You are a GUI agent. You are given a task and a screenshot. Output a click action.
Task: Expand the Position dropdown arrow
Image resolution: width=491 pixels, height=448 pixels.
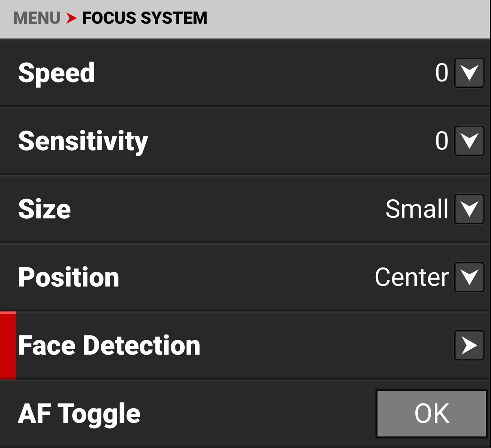click(x=469, y=277)
